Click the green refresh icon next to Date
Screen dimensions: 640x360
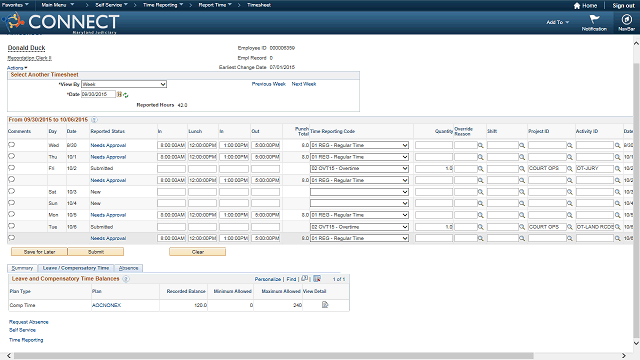tap(126, 95)
